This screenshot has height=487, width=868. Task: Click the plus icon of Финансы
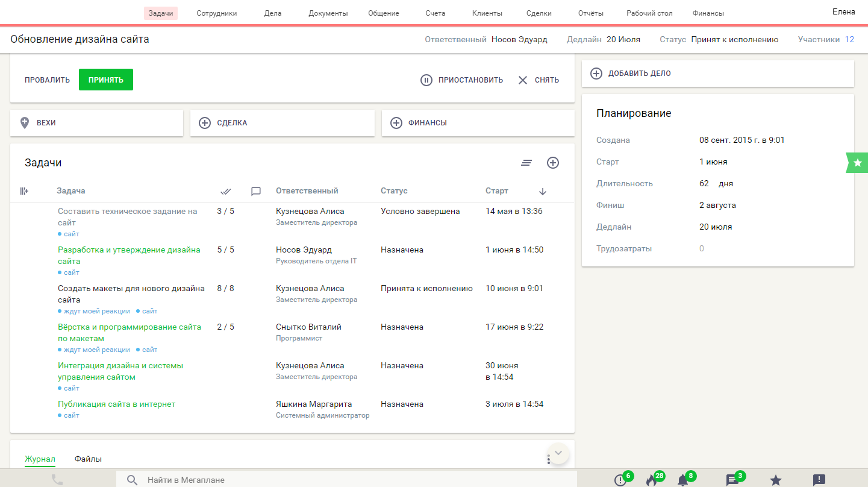click(396, 123)
